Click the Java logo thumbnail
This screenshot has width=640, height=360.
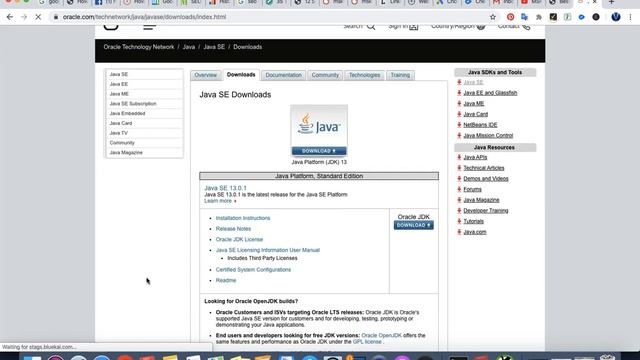coord(319,126)
